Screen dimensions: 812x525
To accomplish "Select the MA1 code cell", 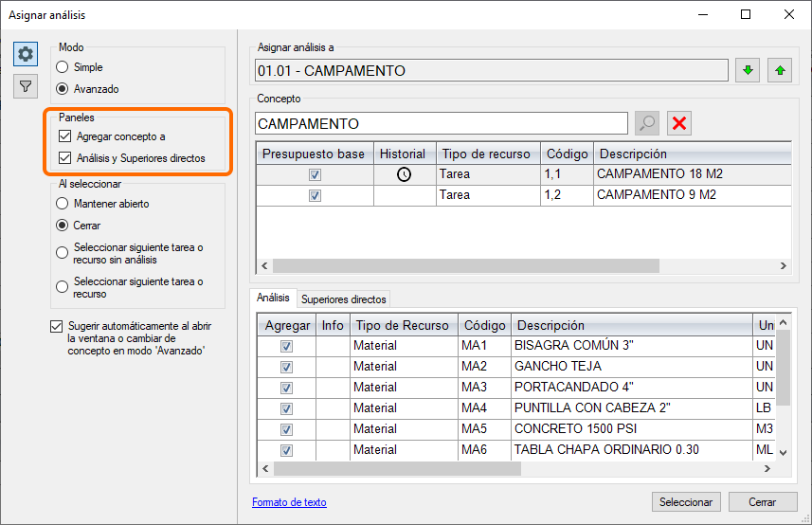I will pos(485,345).
